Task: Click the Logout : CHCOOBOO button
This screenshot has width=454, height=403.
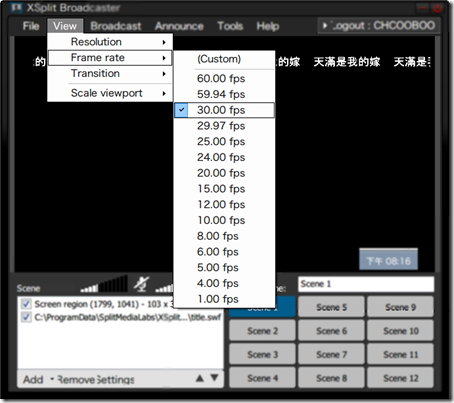Action: [379, 26]
